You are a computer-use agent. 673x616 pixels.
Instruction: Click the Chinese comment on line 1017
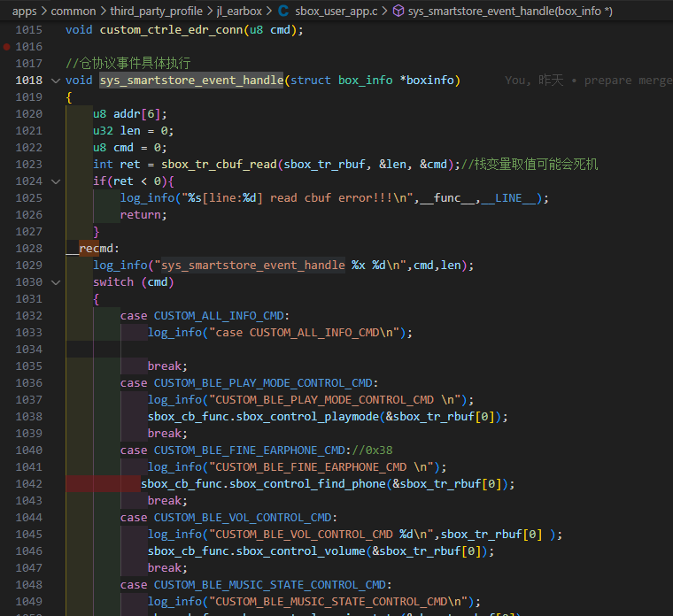(128, 64)
